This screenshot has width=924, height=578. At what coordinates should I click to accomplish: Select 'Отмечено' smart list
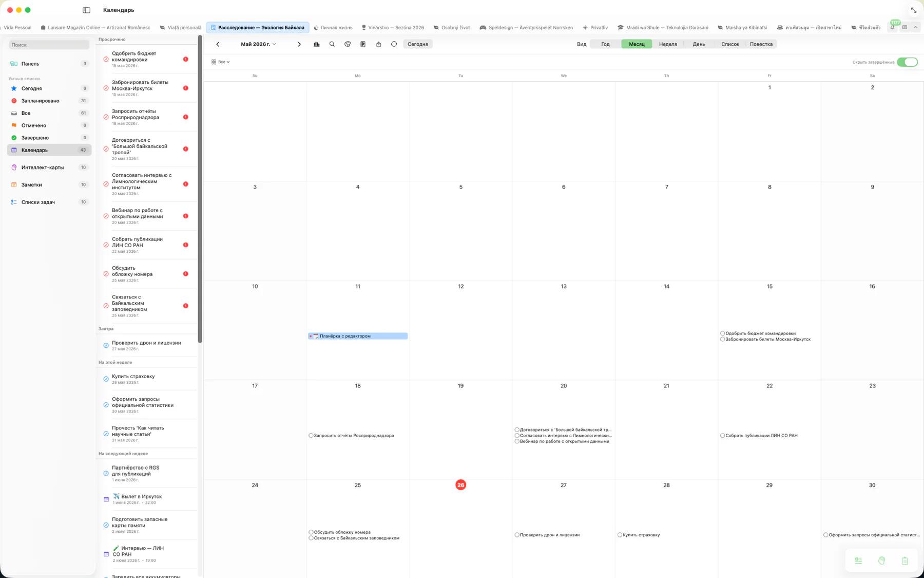coord(49,125)
